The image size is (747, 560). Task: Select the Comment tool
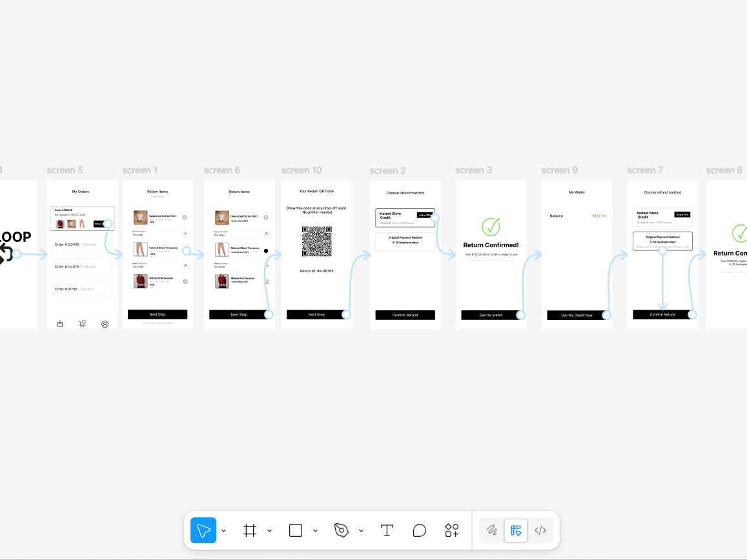[419, 530]
